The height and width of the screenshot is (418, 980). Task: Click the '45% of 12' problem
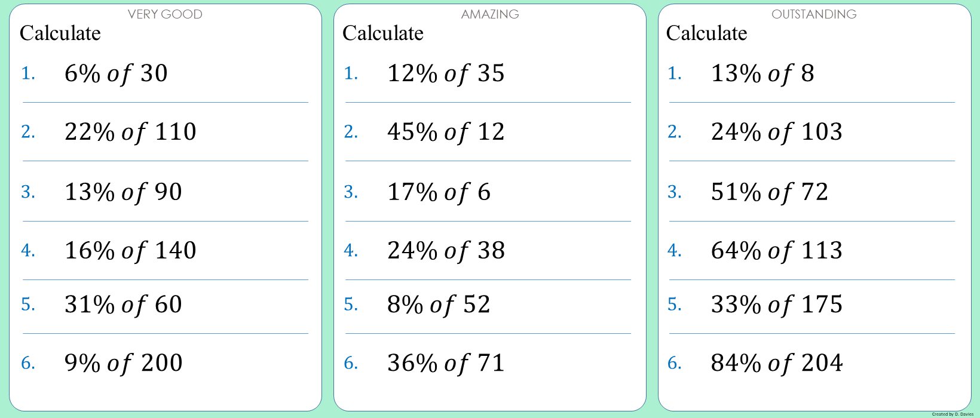[x=446, y=132]
